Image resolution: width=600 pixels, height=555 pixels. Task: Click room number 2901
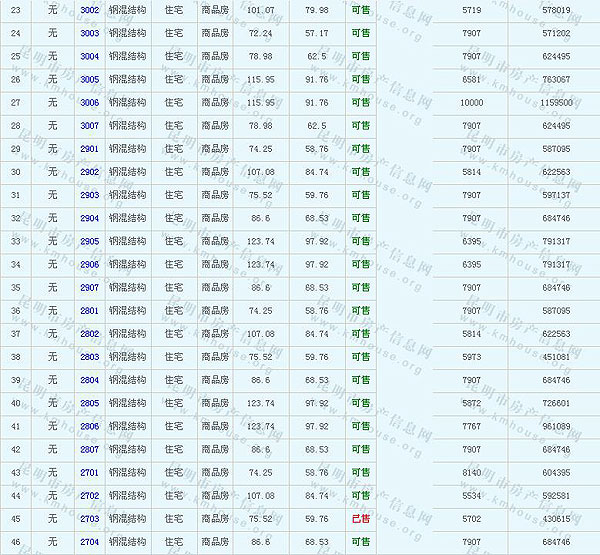[x=89, y=149]
